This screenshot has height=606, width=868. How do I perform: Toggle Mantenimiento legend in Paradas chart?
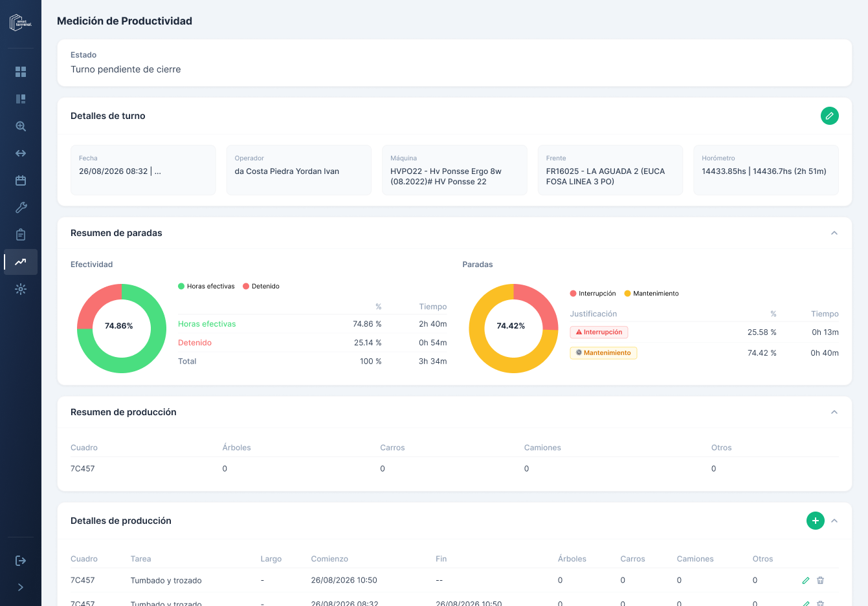point(651,294)
